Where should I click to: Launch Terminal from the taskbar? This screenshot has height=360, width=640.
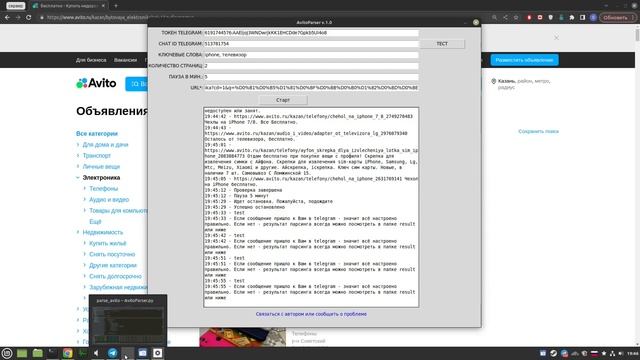pos(52,353)
